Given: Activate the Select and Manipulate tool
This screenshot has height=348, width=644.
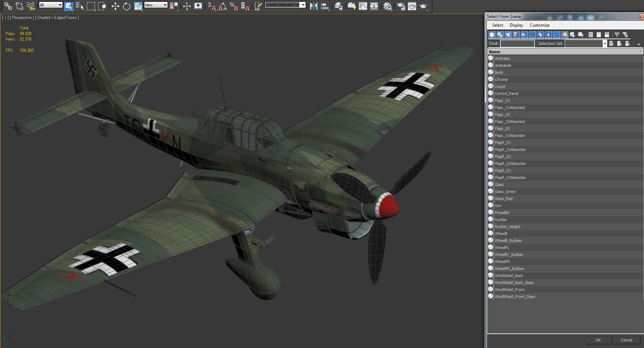Looking at the screenshot, I should pos(187,6).
